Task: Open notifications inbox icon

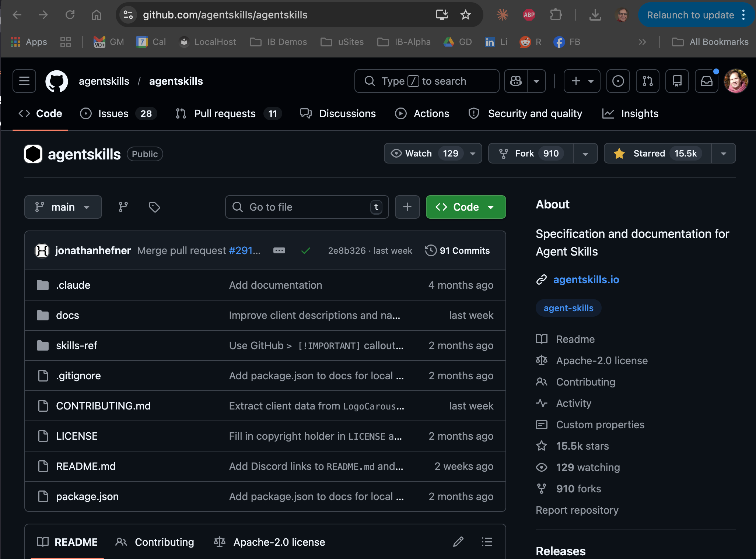Action: point(706,81)
